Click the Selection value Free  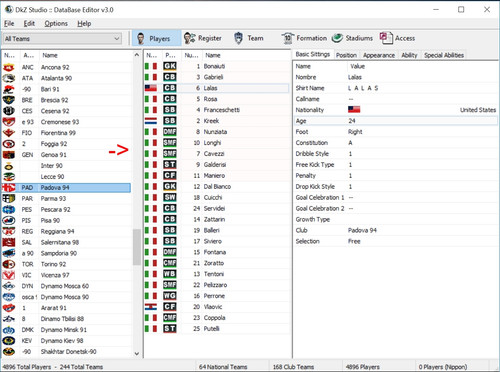coord(354,241)
